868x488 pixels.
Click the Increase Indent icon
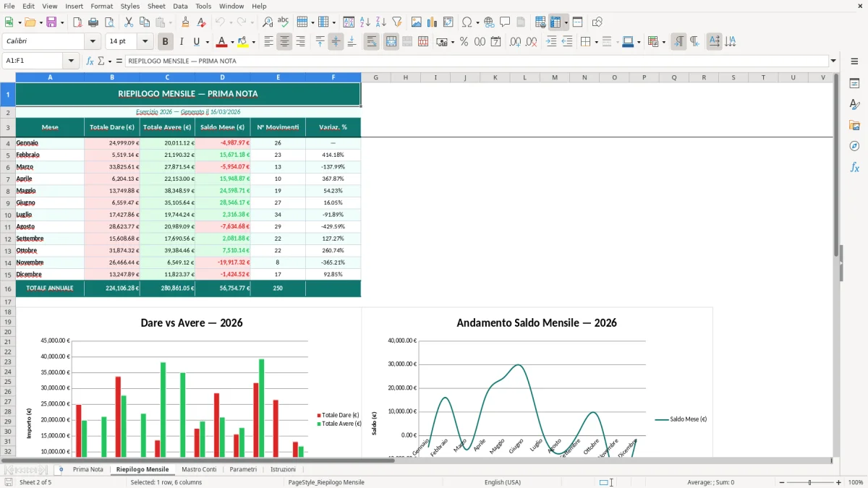pos(551,42)
